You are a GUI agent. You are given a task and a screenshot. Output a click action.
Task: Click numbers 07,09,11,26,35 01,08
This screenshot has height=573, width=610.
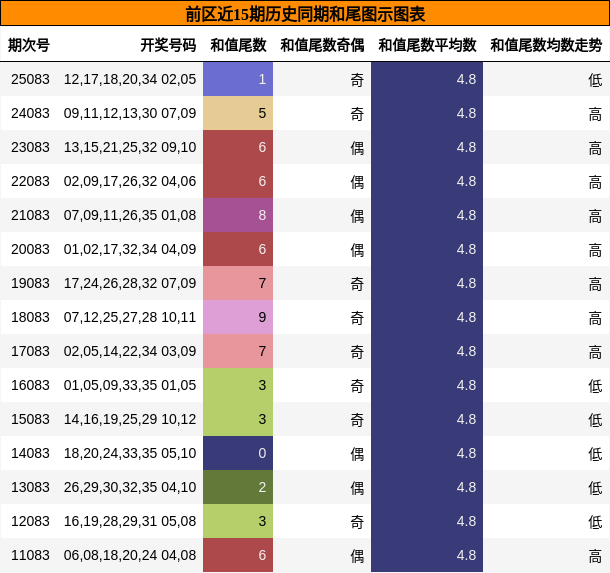(x=130, y=215)
